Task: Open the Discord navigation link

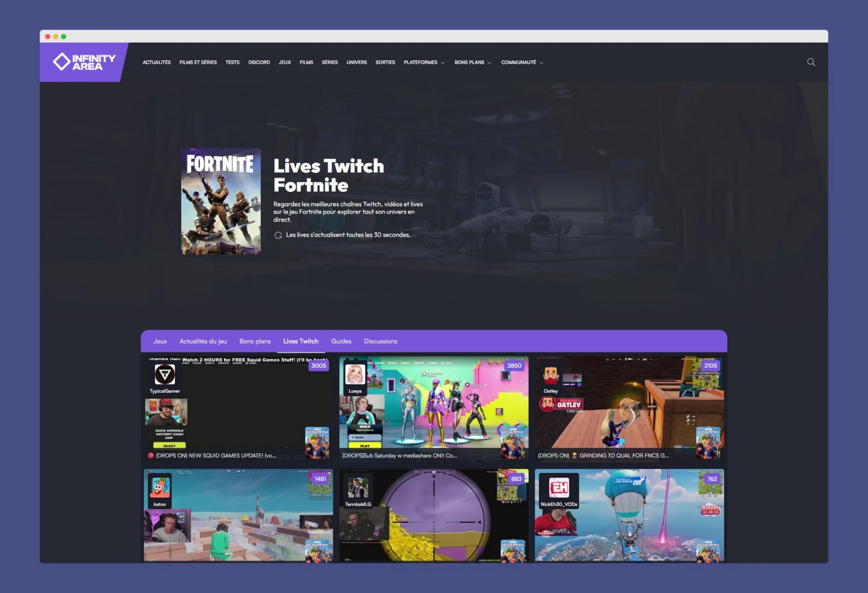Action: point(259,63)
